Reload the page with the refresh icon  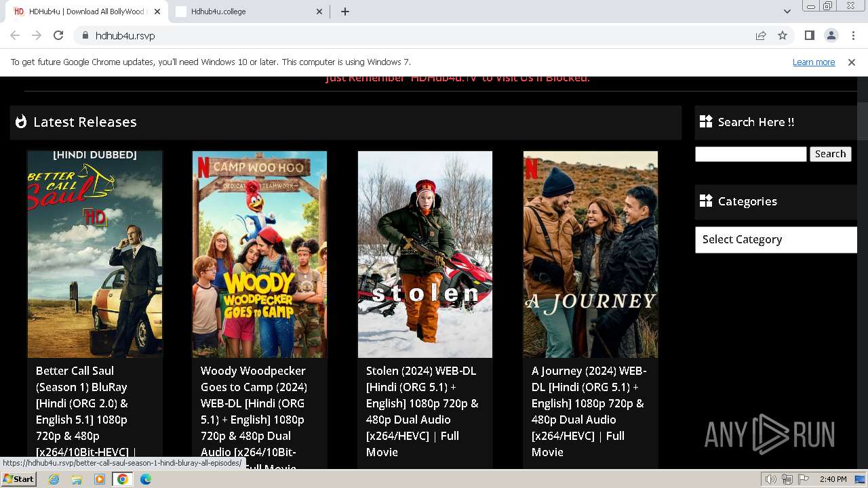coord(58,35)
